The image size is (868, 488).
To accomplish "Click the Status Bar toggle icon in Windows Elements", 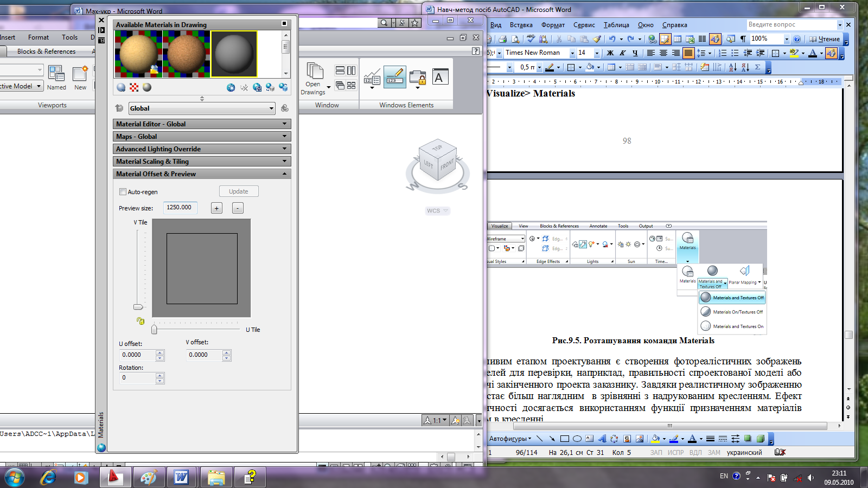I will (372, 78).
